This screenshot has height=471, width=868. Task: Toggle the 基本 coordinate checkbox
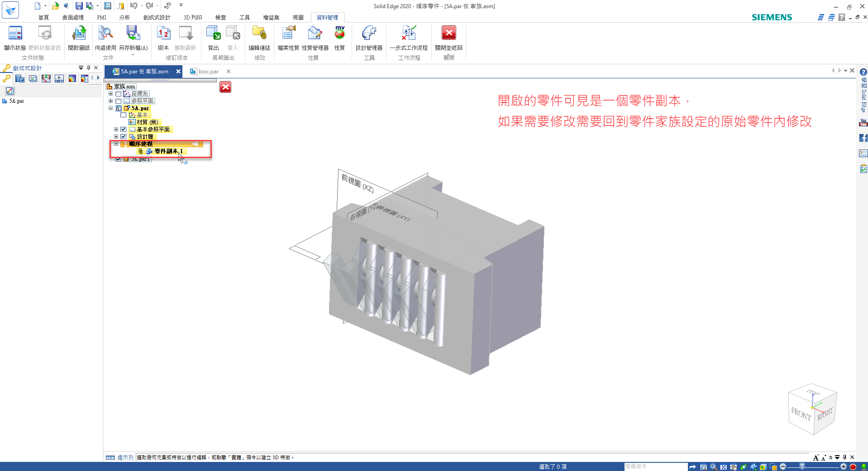coord(123,115)
